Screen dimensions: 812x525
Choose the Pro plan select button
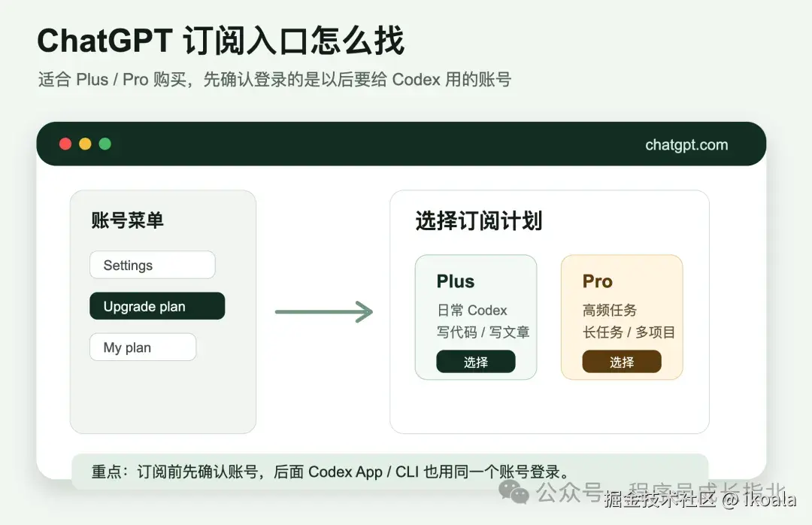point(622,361)
